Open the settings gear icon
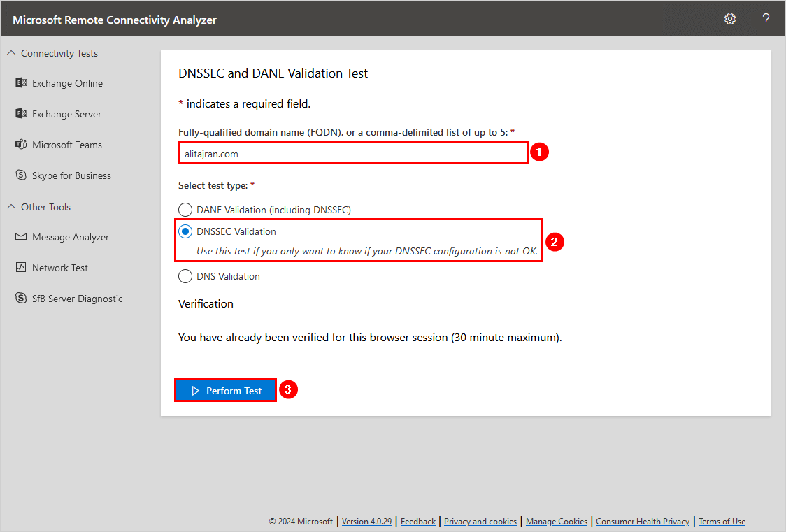Image resolution: width=786 pixels, height=532 pixels. click(730, 19)
